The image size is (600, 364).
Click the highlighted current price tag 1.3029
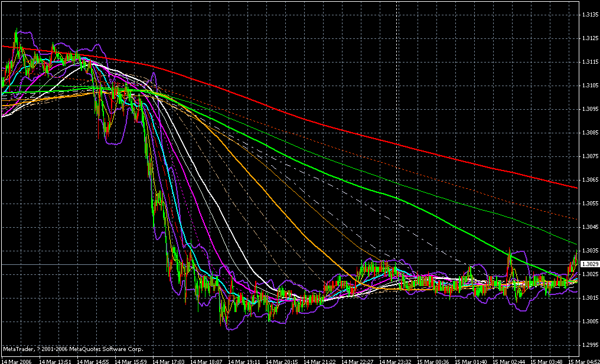pos(590,264)
